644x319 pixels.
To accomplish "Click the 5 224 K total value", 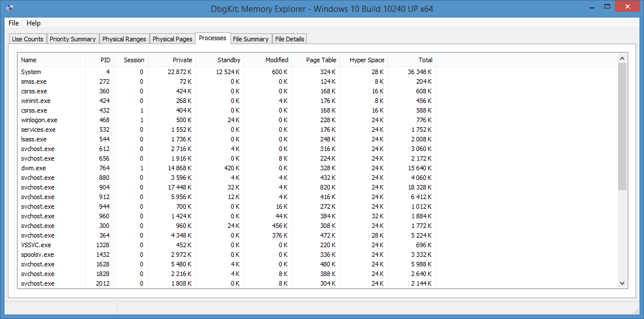I will click(x=421, y=235).
